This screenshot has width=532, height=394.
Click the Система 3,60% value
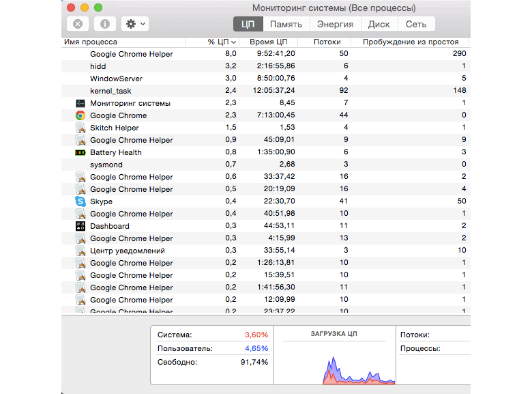pos(256,335)
